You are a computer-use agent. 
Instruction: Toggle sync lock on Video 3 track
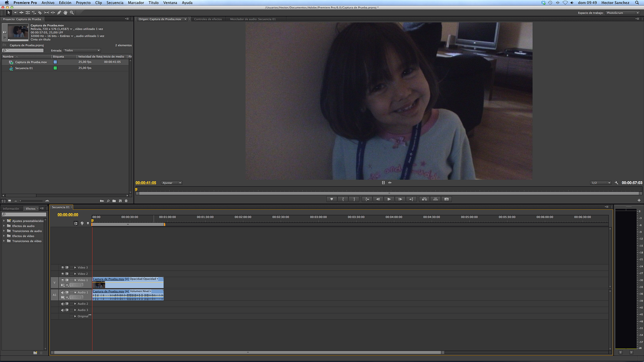(67, 267)
